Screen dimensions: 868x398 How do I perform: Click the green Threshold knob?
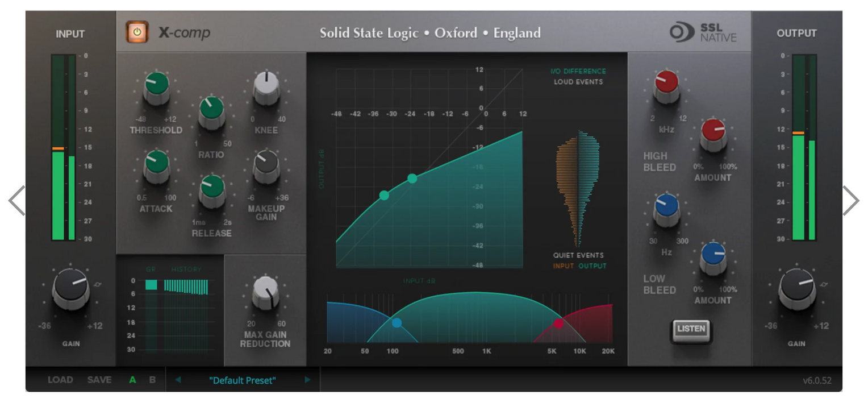(x=156, y=88)
